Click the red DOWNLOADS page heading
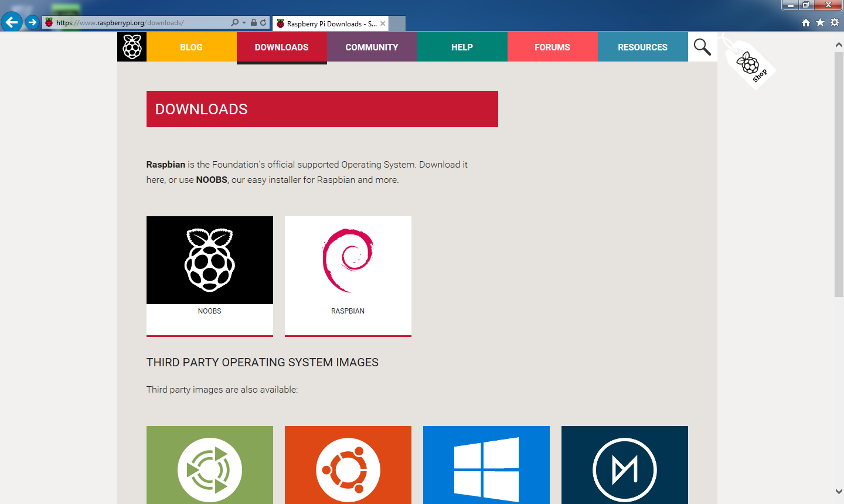Viewport: 844px width, 504px height. click(x=322, y=109)
